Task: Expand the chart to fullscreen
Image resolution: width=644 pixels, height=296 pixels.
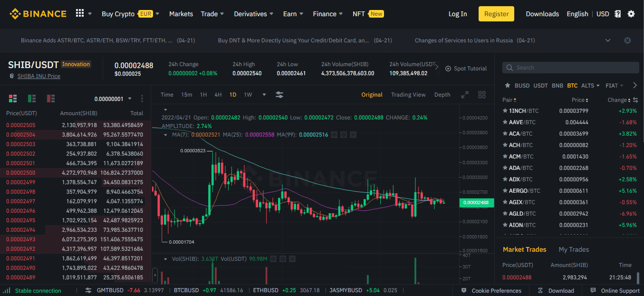Action: (x=465, y=95)
